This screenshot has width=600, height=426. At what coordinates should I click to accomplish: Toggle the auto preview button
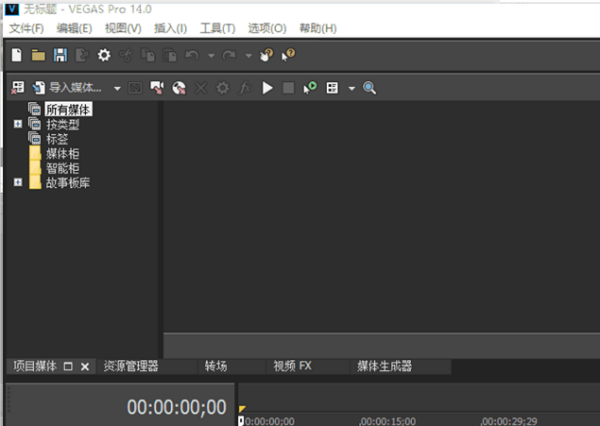pyautogui.click(x=309, y=88)
